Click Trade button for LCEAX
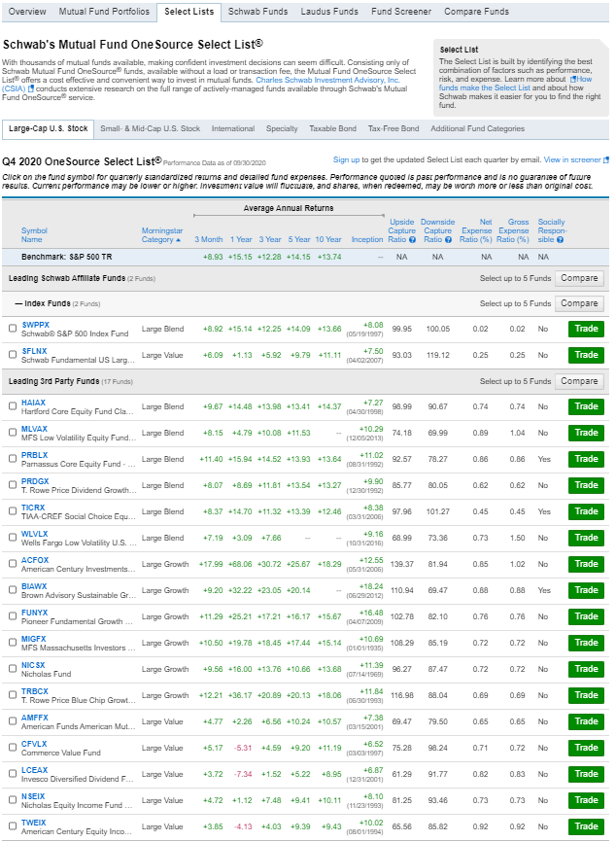 [586, 774]
